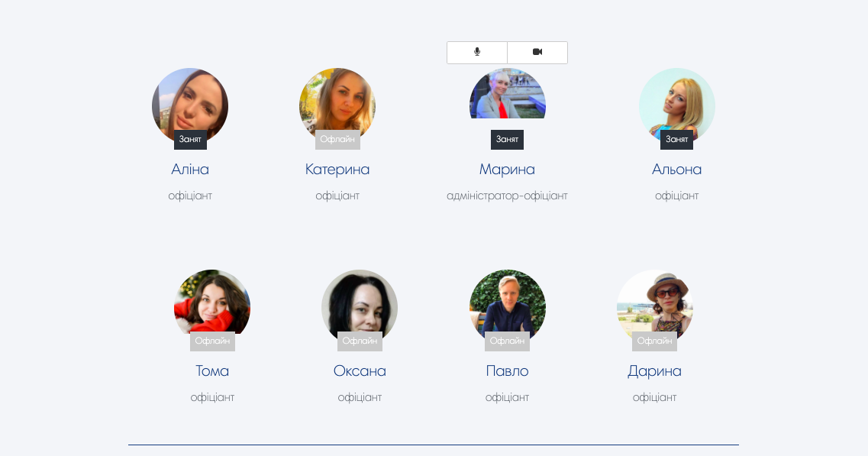Select Марина's avatar image
This screenshot has width=868, height=456.
(507, 93)
